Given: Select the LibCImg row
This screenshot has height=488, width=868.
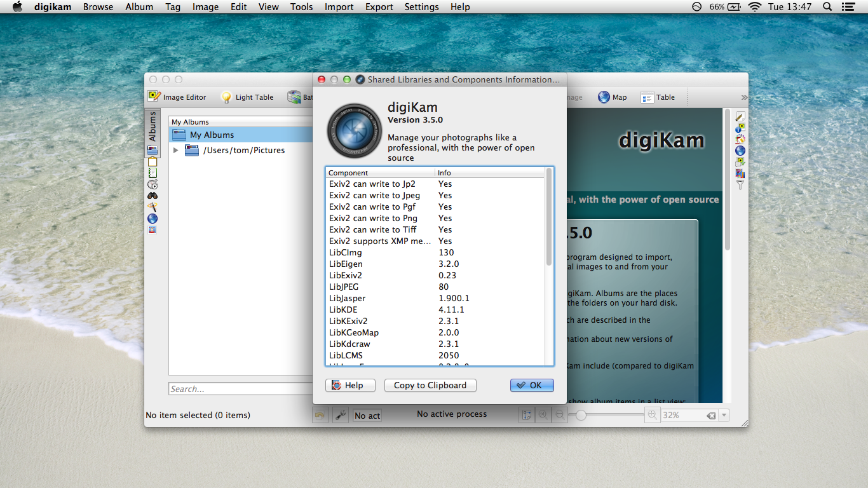Looking at the screenshot, I should click(435, 252).
